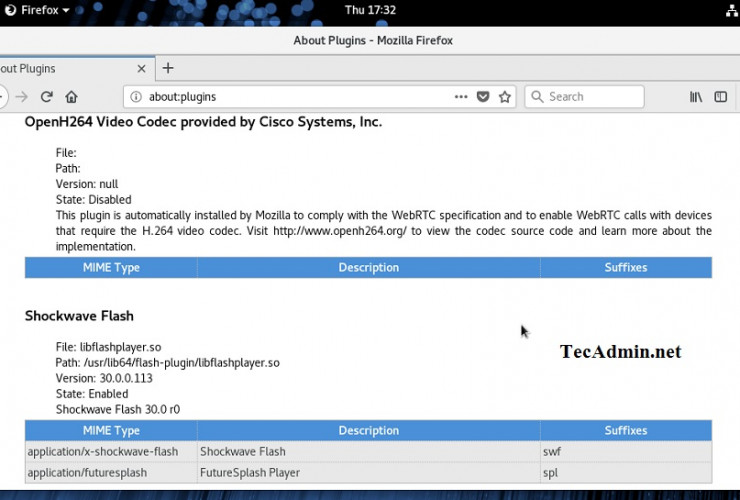Show site information for about:plugins

coord(136,97)
